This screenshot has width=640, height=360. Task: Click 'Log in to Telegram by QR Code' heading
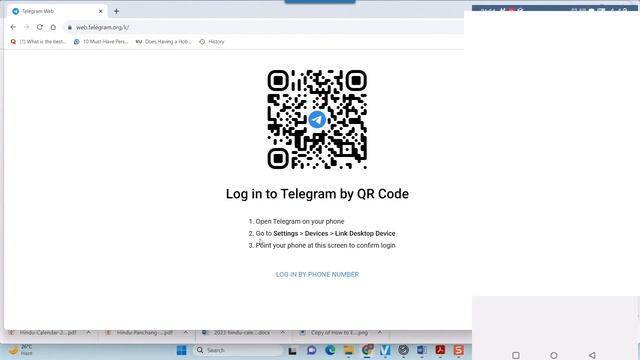[317, 194]
